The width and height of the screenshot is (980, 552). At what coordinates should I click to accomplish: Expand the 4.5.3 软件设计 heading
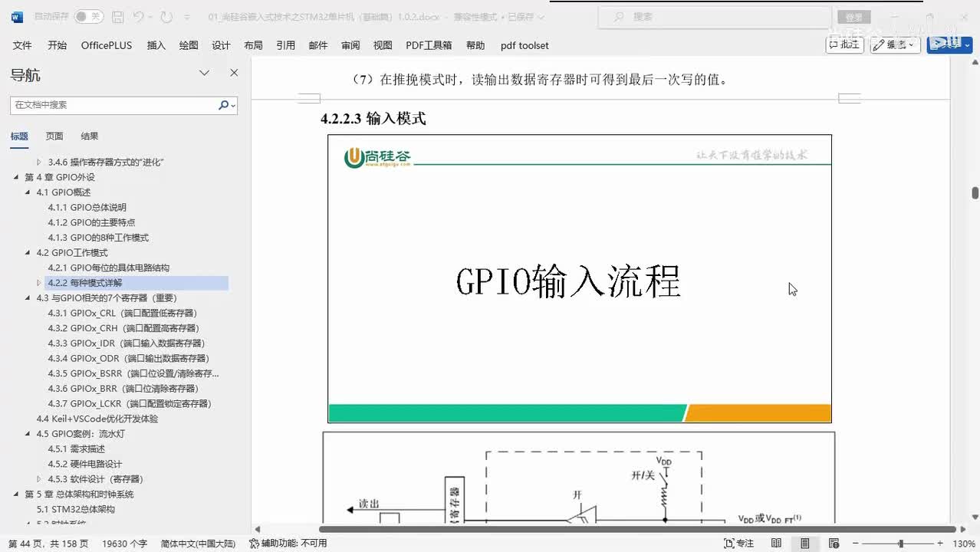39,479
